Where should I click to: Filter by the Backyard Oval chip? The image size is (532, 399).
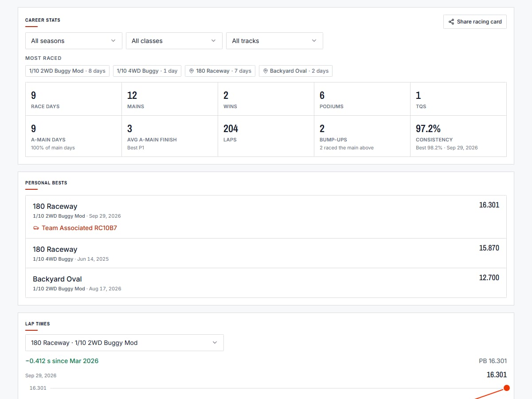pos(296,71)
